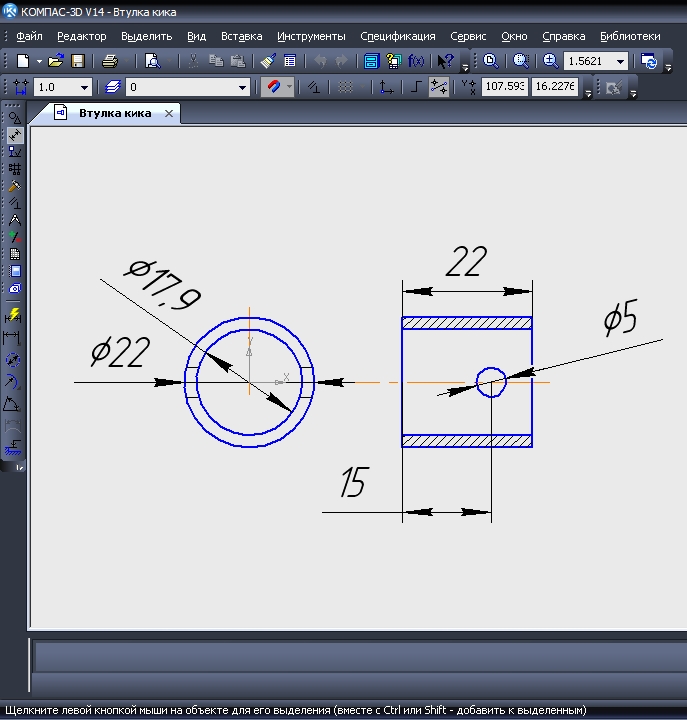Open the Редактор menu
687x720 pixels.
click(82, 36)
